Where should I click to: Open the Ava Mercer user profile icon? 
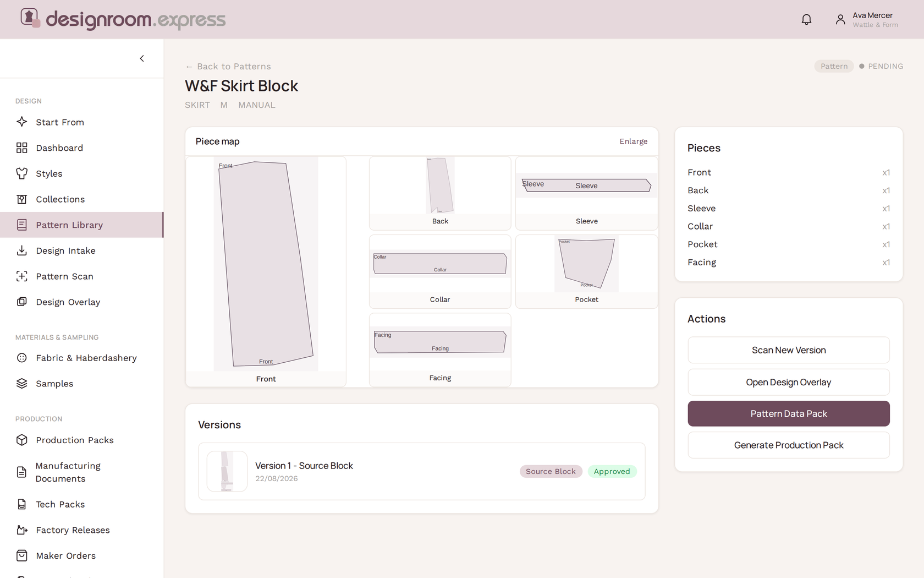(840, 20)
